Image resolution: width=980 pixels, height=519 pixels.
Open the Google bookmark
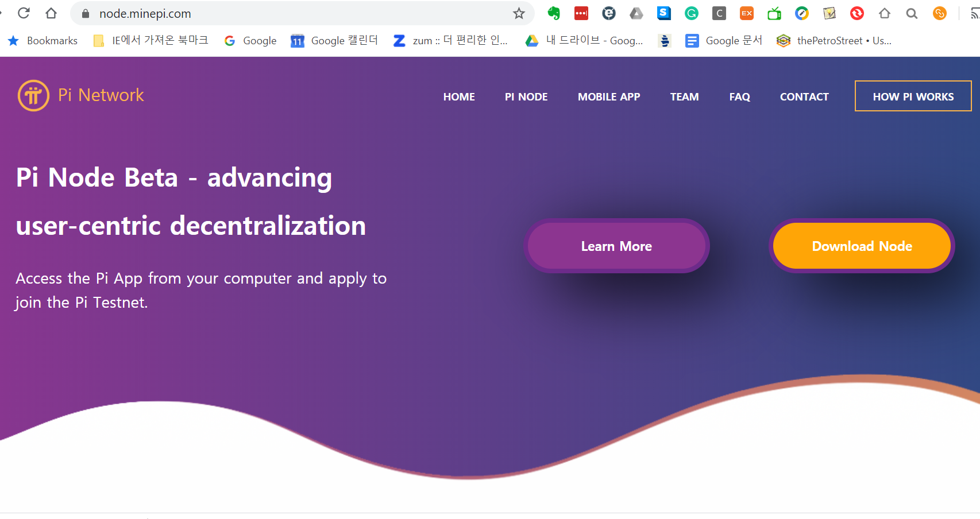250,41
